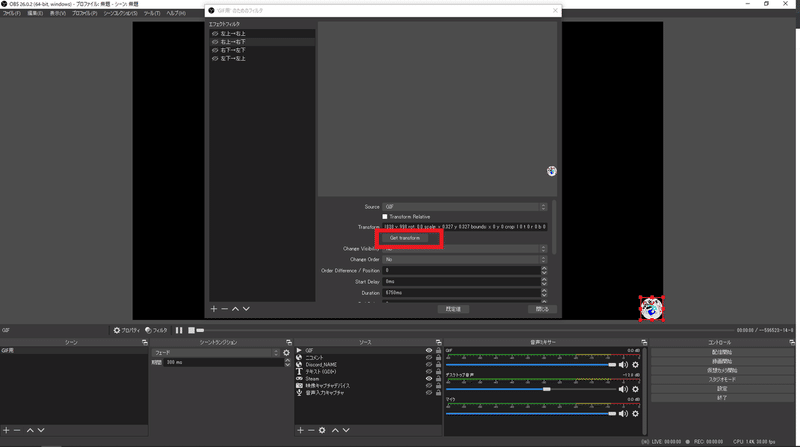800x447 pixels.
Task: Move scene down with arrow icon
Action: pos(41,430)
